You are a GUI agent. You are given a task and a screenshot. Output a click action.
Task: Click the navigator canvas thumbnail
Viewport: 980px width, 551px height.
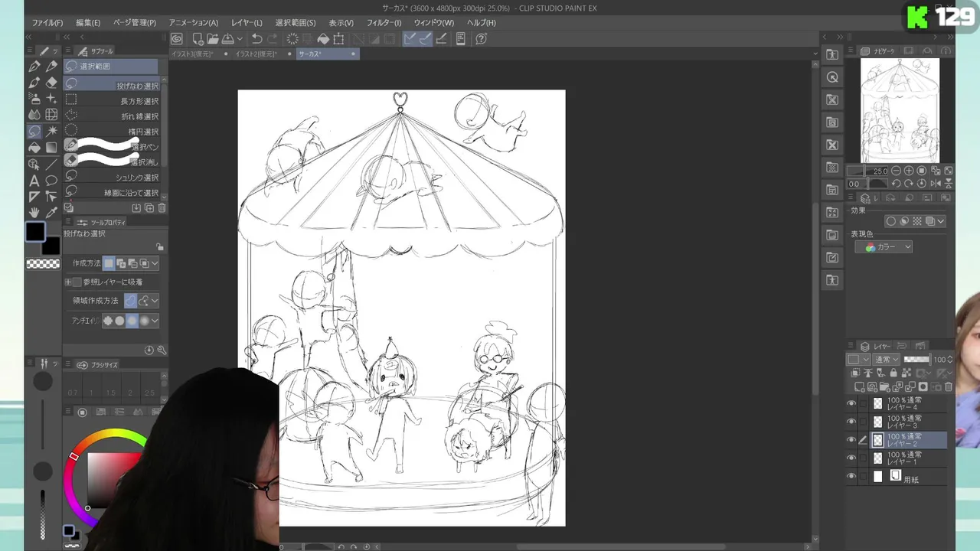click(x=900, y=110)
